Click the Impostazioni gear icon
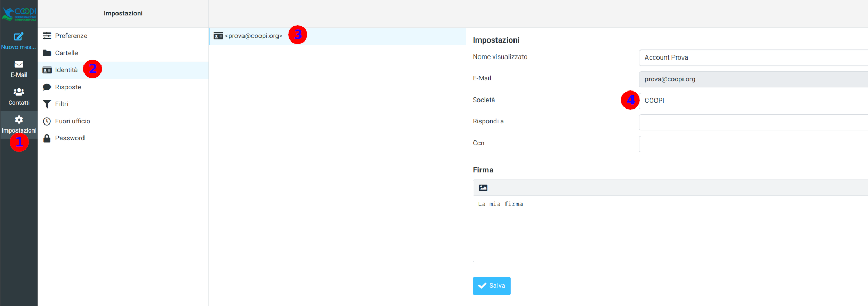 (19, 120)
